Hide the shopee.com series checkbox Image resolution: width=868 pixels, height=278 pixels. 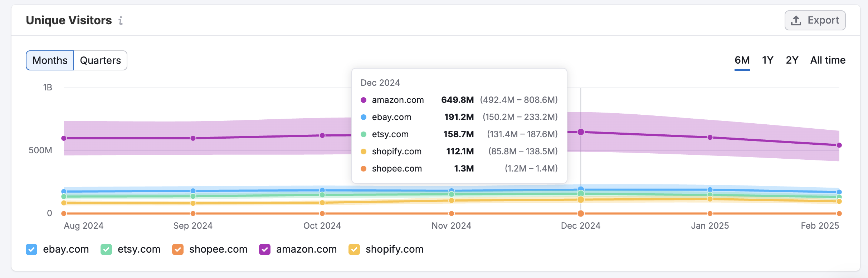178,249
